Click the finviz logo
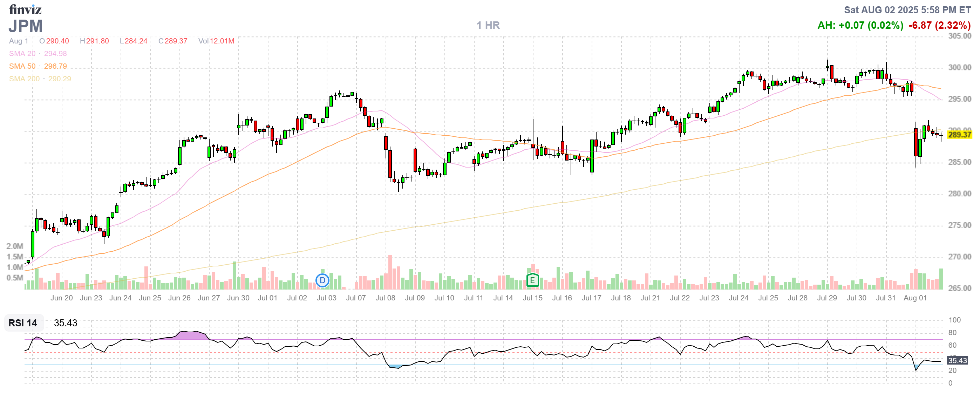The width and height of the screenshot is (980, 394). coord(25,9)
